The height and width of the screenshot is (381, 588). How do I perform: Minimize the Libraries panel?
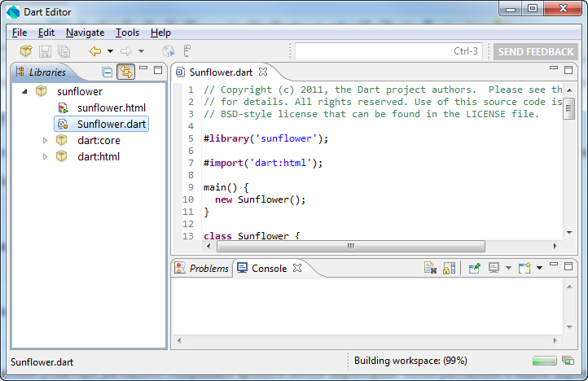click(143, 68)
